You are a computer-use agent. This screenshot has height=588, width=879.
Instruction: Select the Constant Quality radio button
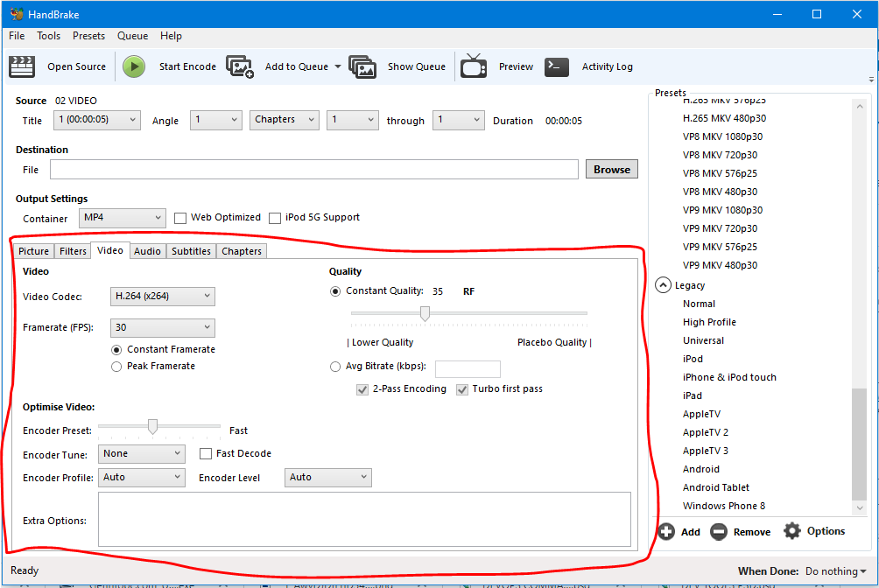pos(335,291)
